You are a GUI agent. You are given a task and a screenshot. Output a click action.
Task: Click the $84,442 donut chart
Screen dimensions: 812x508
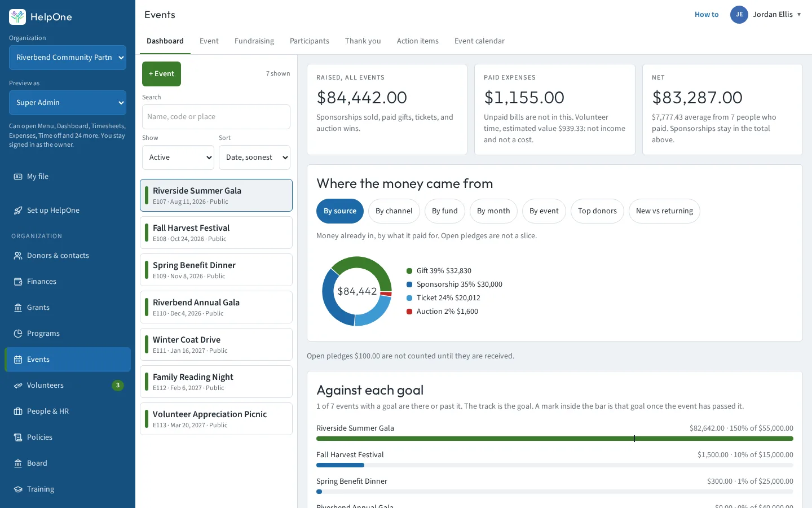[357, 291]
